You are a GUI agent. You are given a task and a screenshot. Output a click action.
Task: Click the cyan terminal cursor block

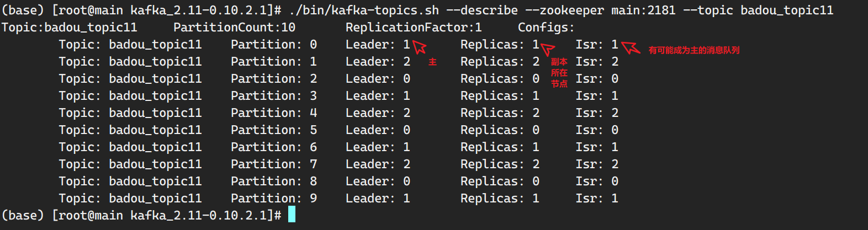pos(292,215)
